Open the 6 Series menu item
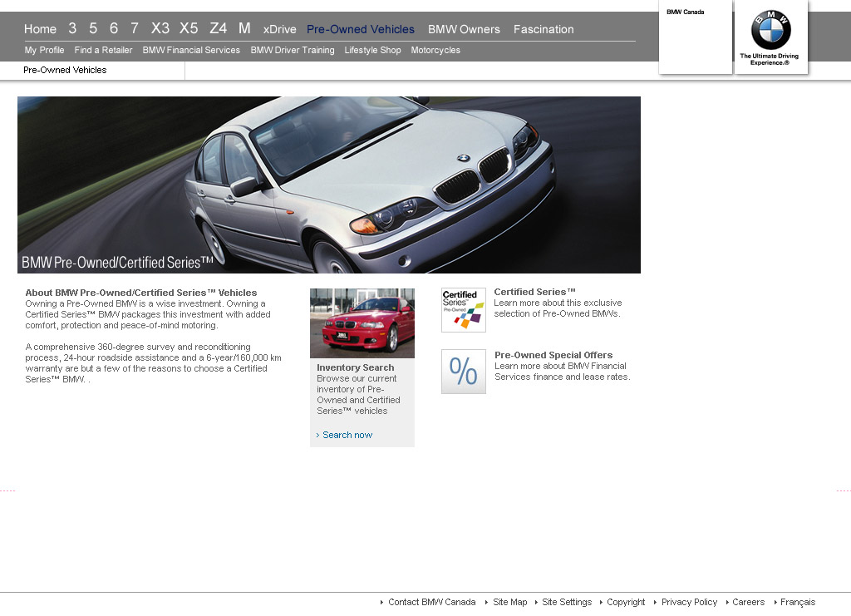 pos(113,28)
